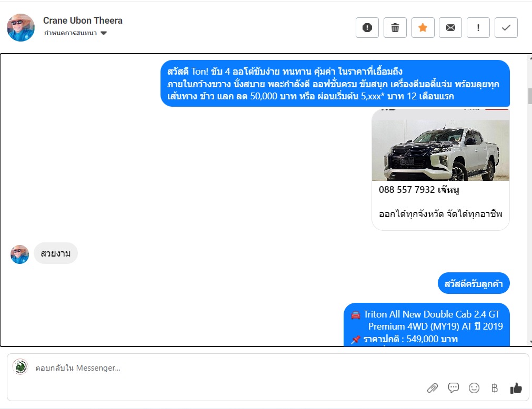
Task: Toggle the orange follow-up star
Action: click(x=423, y=27)
